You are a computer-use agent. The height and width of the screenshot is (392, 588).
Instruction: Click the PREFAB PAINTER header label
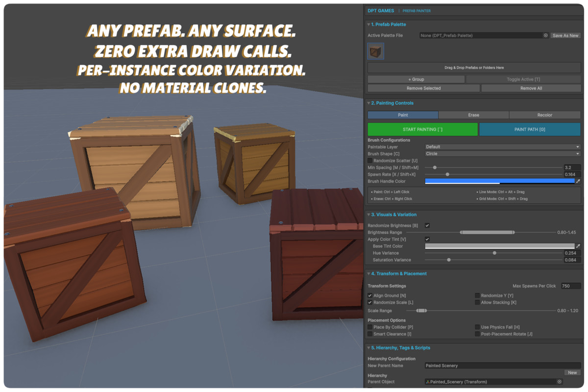416,11
